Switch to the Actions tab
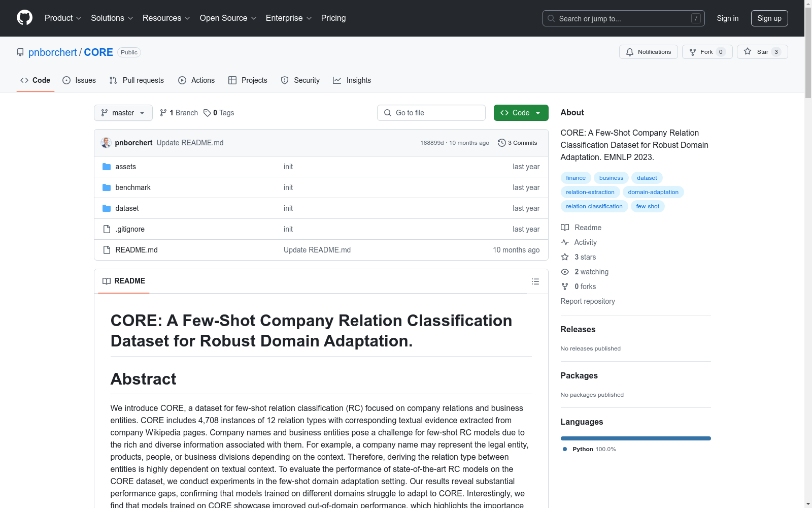The width and height of the screenshot is (812, 508). click(x=196, y=80)
